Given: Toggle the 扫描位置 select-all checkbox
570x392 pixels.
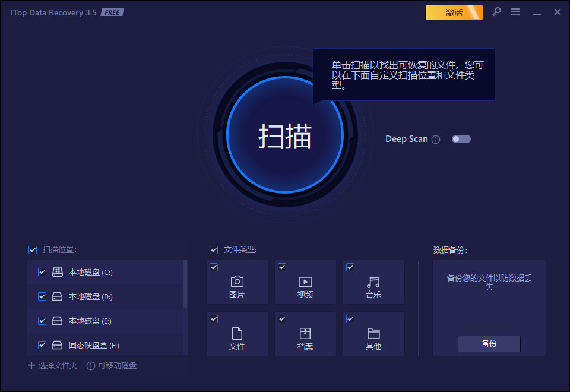Looking at the screenshot, I should (x=33, y=250).
